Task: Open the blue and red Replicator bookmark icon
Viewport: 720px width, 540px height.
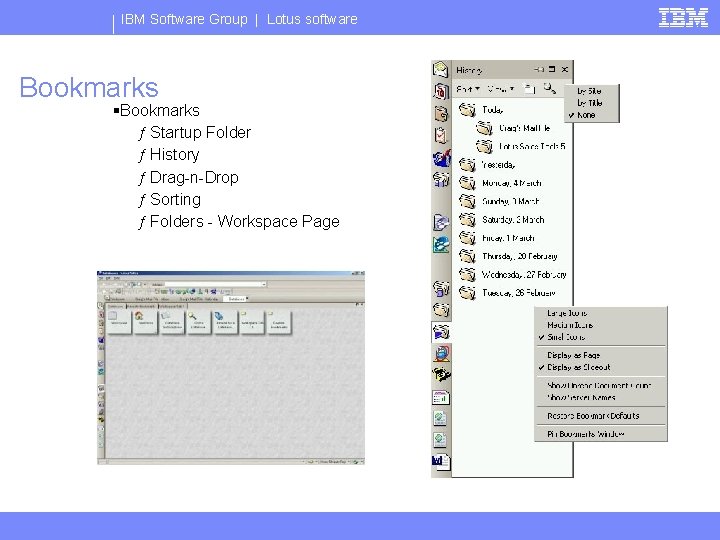Action: tap(441, 158)
